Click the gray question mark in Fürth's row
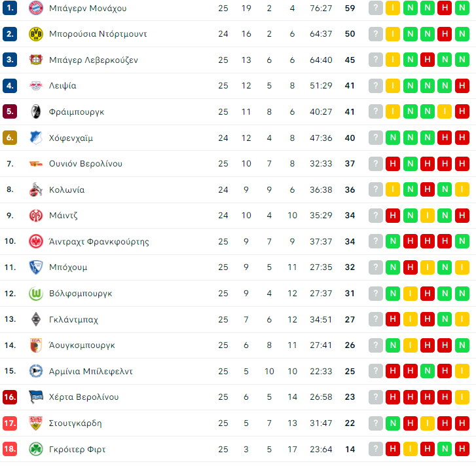The width and height of the screenshot is (476, 466). [x=376, y=449]
